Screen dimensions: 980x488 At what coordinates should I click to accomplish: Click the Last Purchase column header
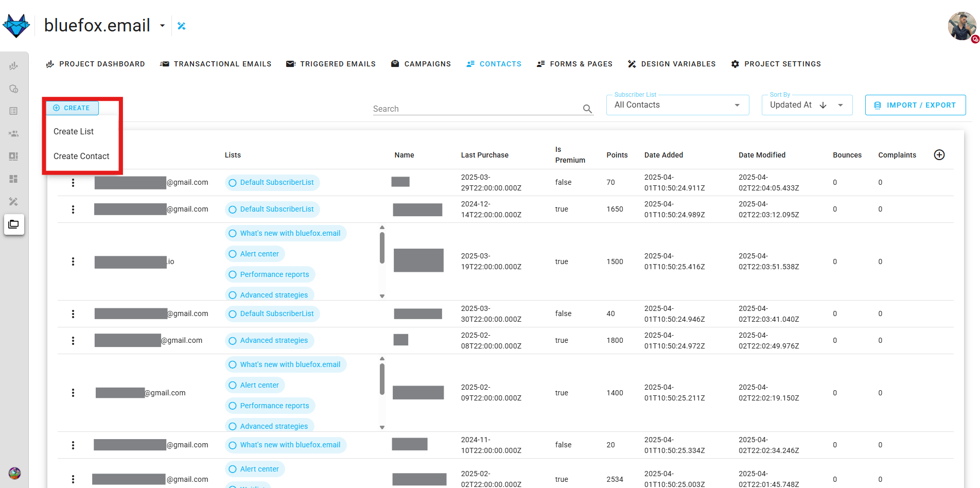(485, 155)
